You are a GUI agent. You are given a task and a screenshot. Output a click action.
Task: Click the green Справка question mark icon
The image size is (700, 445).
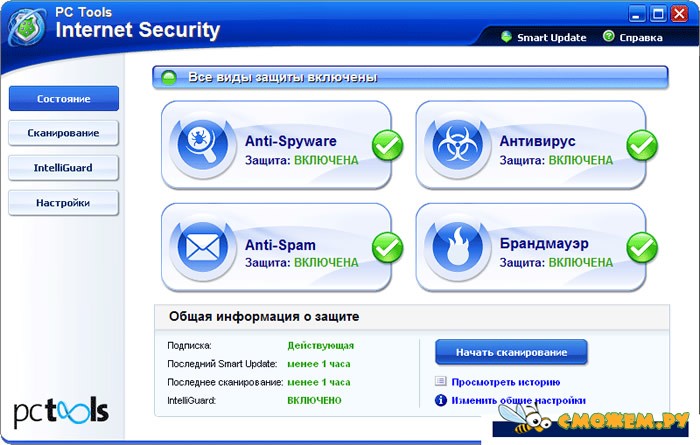(x=608, y=36)
